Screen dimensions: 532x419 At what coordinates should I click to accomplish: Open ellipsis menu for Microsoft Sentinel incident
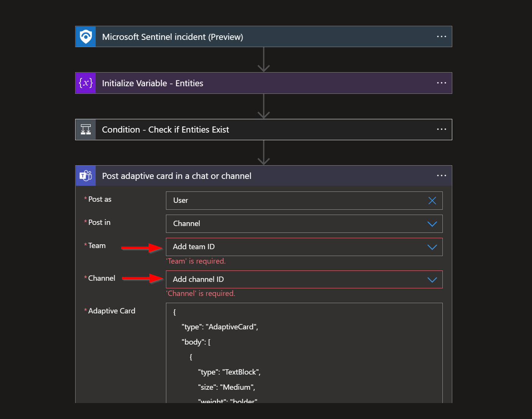(441, 36)
